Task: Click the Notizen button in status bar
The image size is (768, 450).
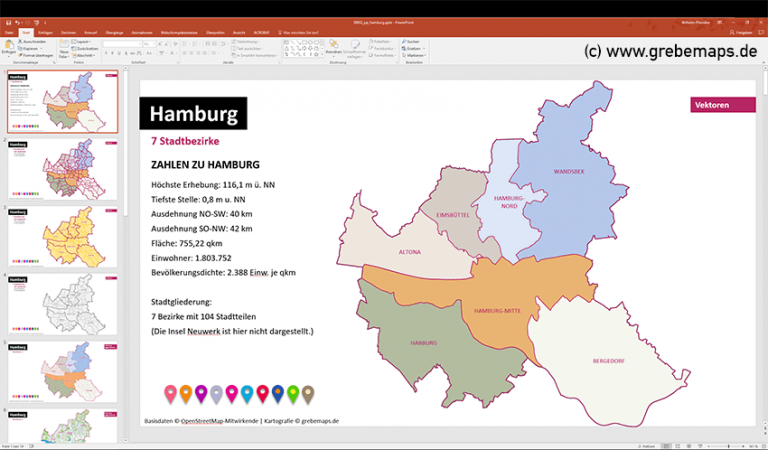Action: click(x=647, y=446)
